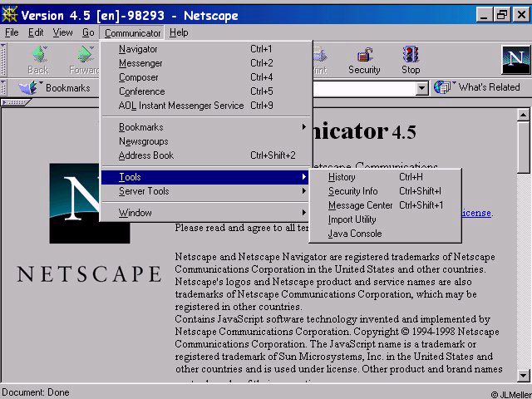Select Java Console in the Tools submenu
The height and width of the screenshot is (399, 532).
click(x=386, y=234)
